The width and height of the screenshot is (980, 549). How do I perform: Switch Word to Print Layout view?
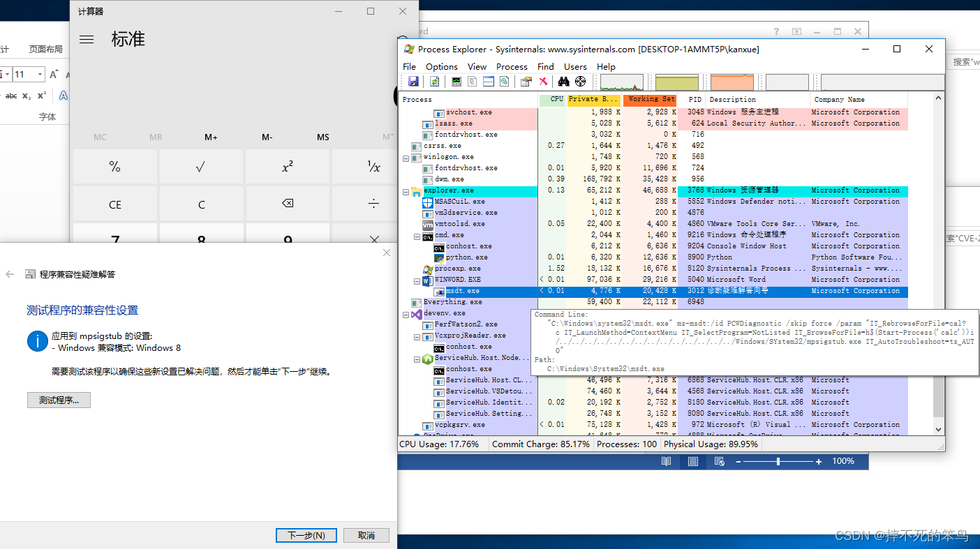point(692,460)
